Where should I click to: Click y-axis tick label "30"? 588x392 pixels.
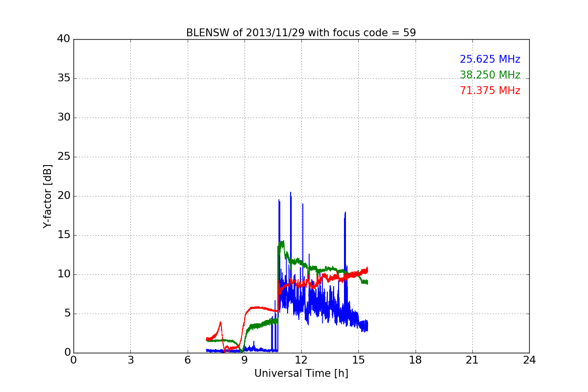point(64,118)
